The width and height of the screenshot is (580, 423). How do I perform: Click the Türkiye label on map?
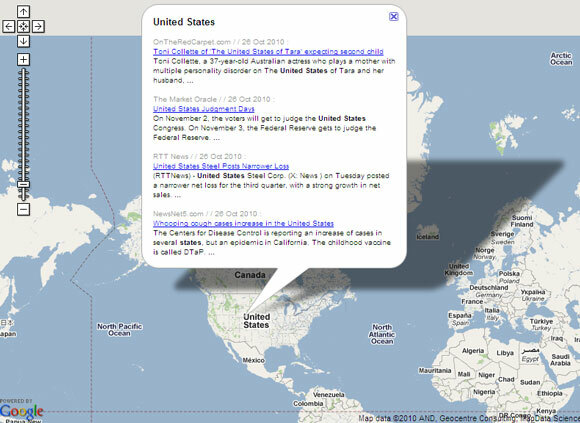[541, 324]
